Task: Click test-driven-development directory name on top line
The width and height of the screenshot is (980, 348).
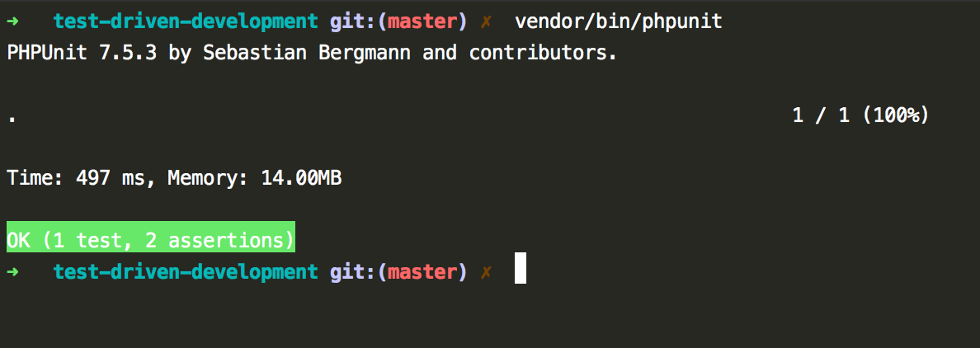Action: click(186, 22)
